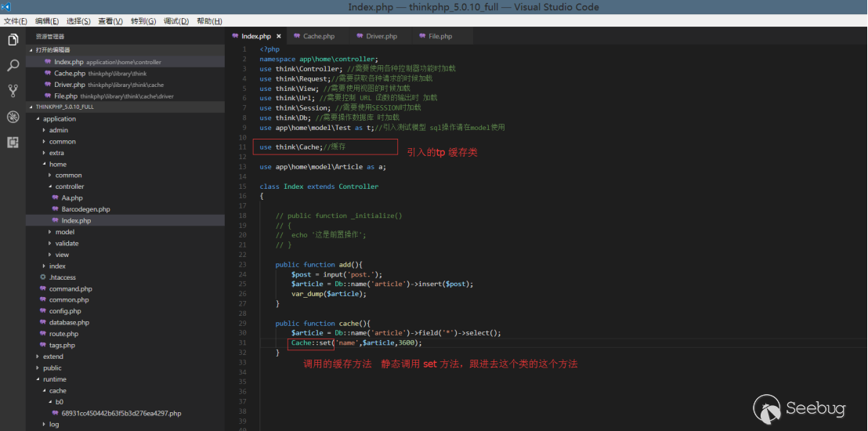Open the Source Control view

[x=13, y=91]
